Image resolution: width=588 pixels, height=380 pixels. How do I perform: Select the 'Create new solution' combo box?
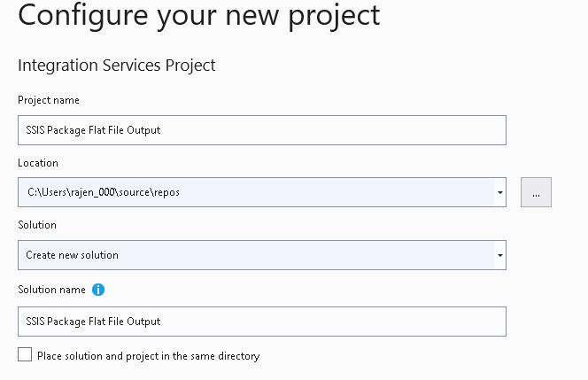point(257,255)
